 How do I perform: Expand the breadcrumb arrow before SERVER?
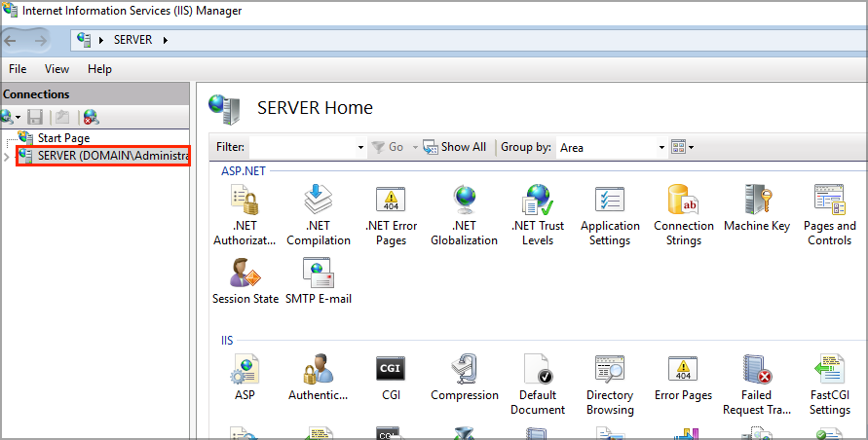[x=100, y=40]
